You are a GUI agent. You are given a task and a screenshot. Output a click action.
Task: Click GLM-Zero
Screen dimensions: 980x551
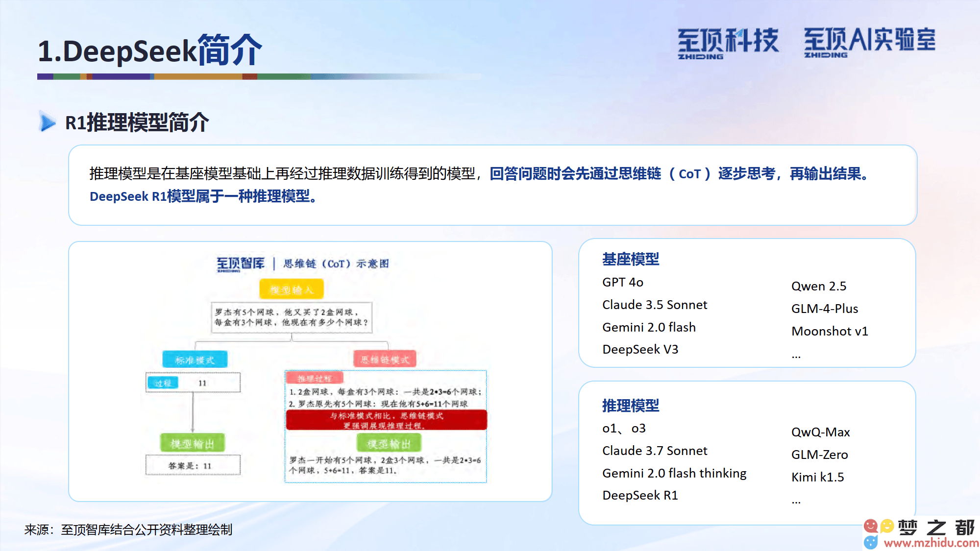(x=820, y=455)
